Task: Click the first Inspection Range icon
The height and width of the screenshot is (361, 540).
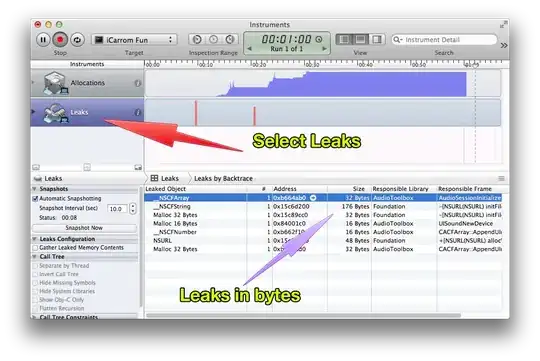Action: click(197, 40)
